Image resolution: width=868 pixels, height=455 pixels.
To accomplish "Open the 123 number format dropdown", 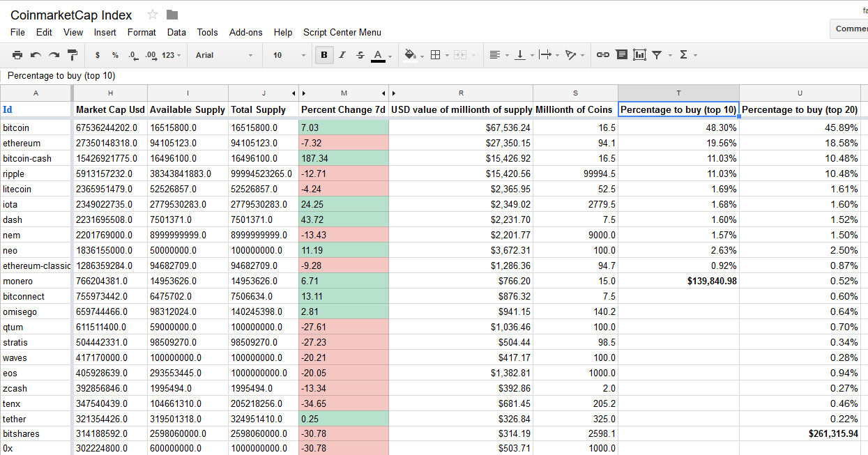I will pos(171,55).
